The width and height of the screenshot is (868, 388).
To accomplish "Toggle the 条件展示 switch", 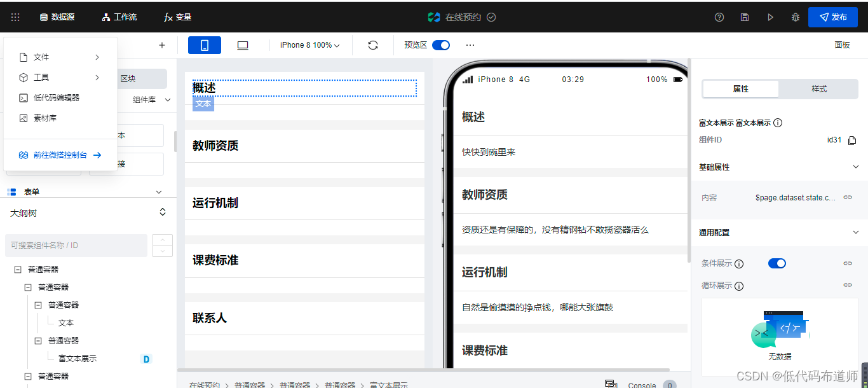I will [777, 263].
